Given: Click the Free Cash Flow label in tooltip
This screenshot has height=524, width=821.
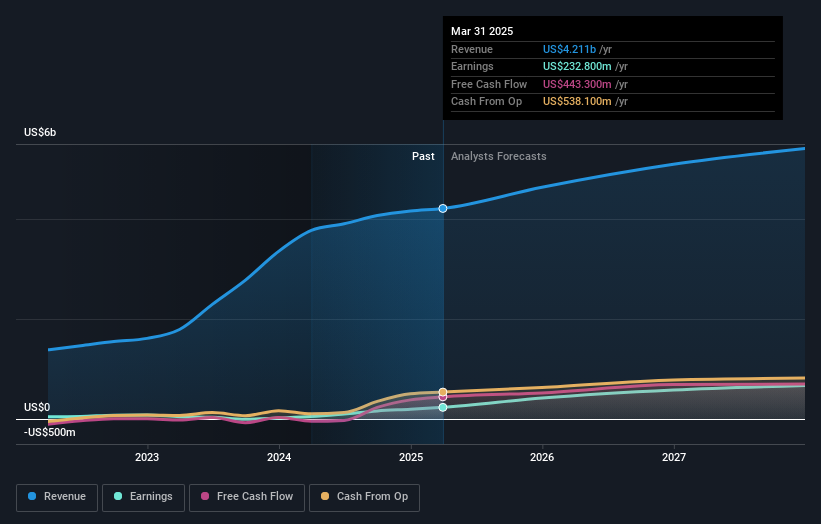Looking at the screenshot, I should [489, 84].
